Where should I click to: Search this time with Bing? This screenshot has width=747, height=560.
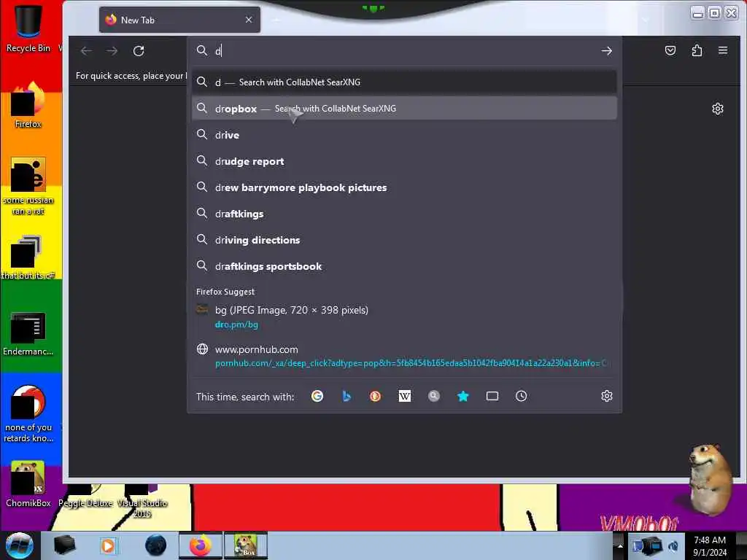point(347,396)
